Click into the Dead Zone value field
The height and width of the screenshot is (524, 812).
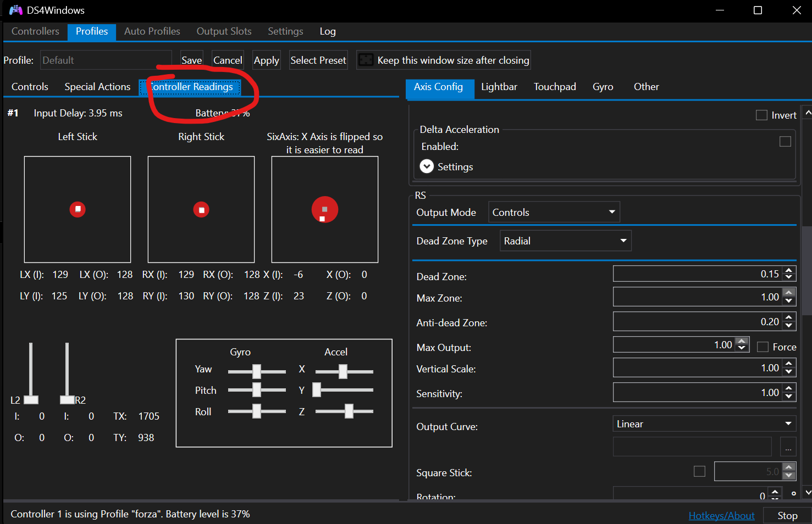pyautogui.click(x=698, y=274)
